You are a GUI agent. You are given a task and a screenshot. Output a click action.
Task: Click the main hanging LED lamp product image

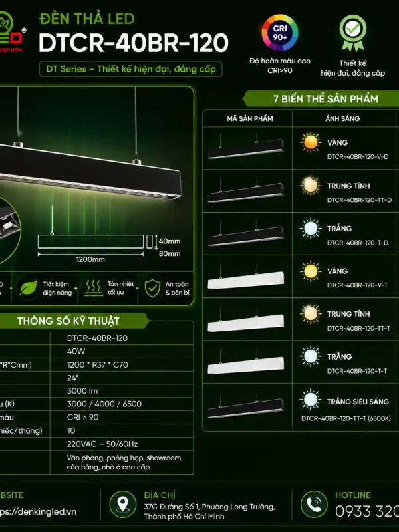tap(90, 144)
